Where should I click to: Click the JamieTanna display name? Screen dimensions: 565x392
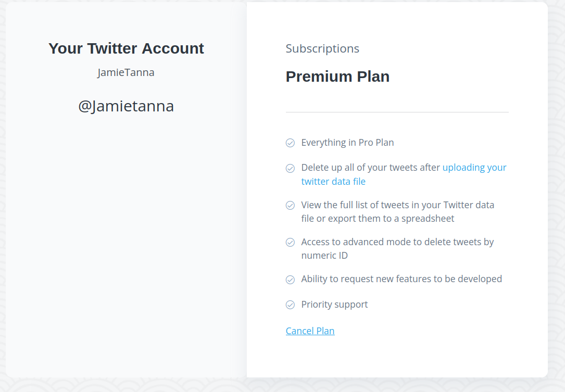pos(125,73)
